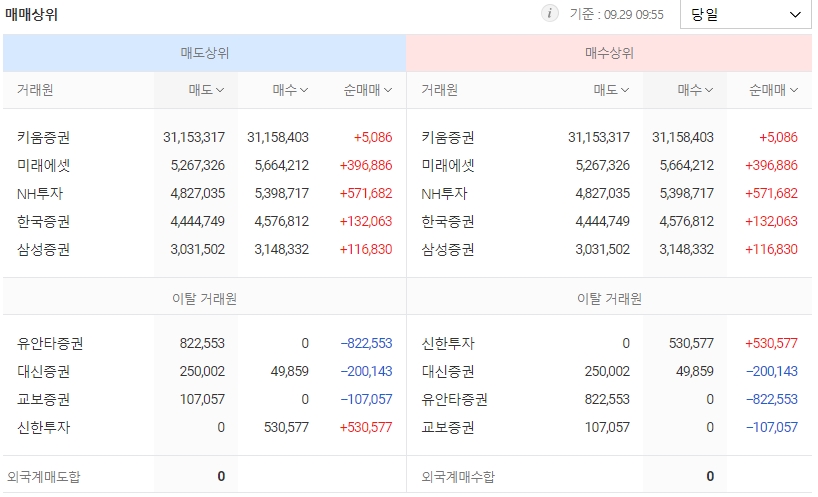Select 한국증권 row in 매수상위 table
The width and height of the screenshot is (818, 497).
coord(609,221)
